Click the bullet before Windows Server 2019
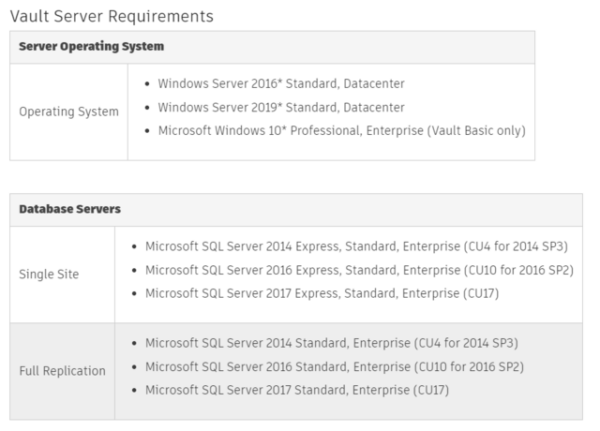This screenshot has height=431, width=600. click(x=148, y=107)
